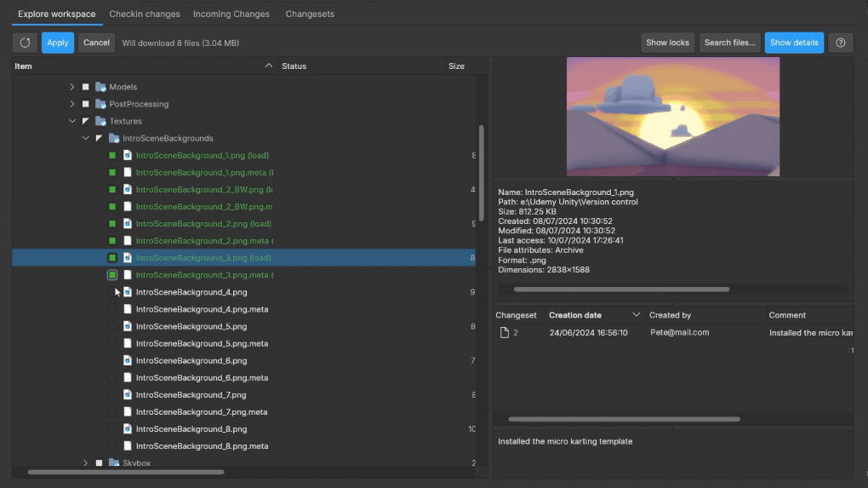Click file icon of IntroSceneBackground_3.png (load)
This screenshot has width=868, height=488.
click(x=128, y=258)
